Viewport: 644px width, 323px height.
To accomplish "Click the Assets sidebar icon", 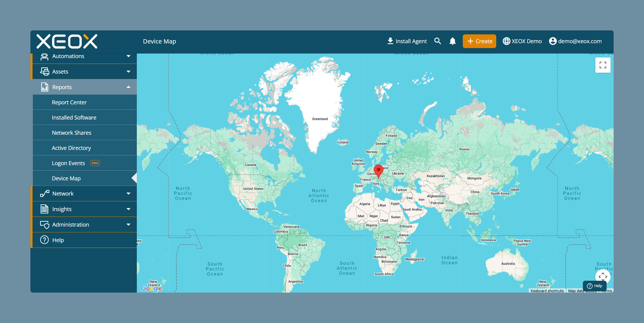I will (44, 71).
